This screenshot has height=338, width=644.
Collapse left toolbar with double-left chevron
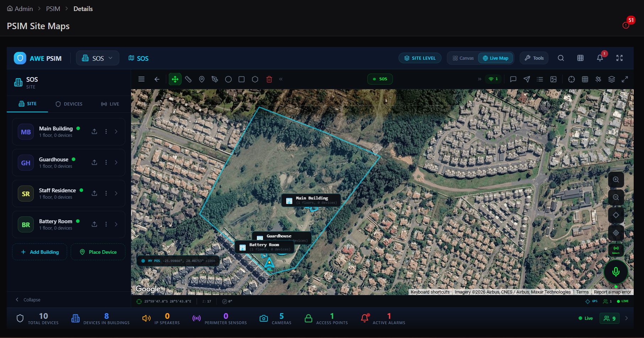(x=281, y=79)
